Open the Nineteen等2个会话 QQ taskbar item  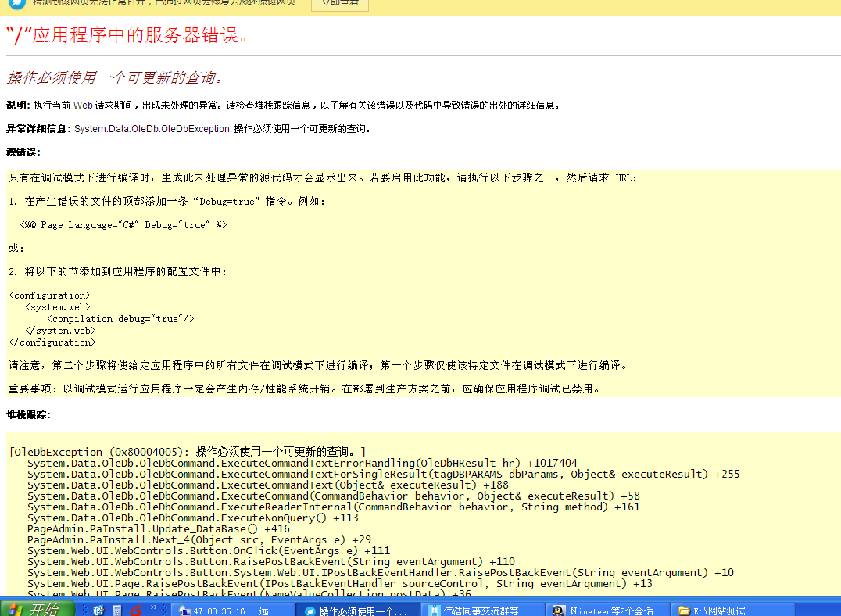pos(607,611)
